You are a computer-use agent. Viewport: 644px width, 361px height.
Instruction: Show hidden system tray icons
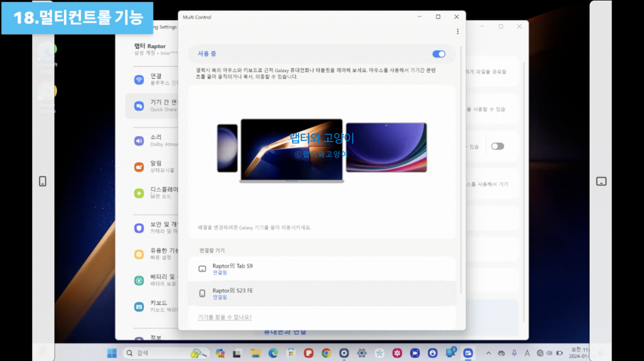coord(489,353)
